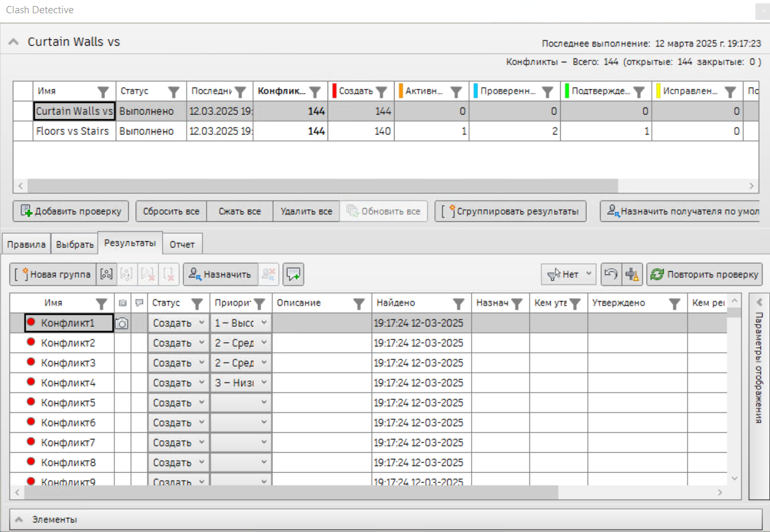This screenshot has height=532, width=770.
Task: Open the filter on tests table Имя column
Action: coord(103,92)
